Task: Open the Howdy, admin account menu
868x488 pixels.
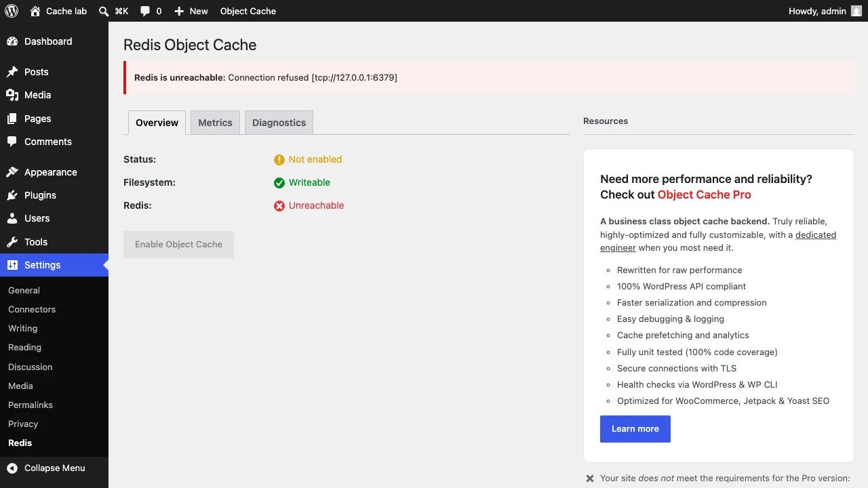Action: coord(825,11)
